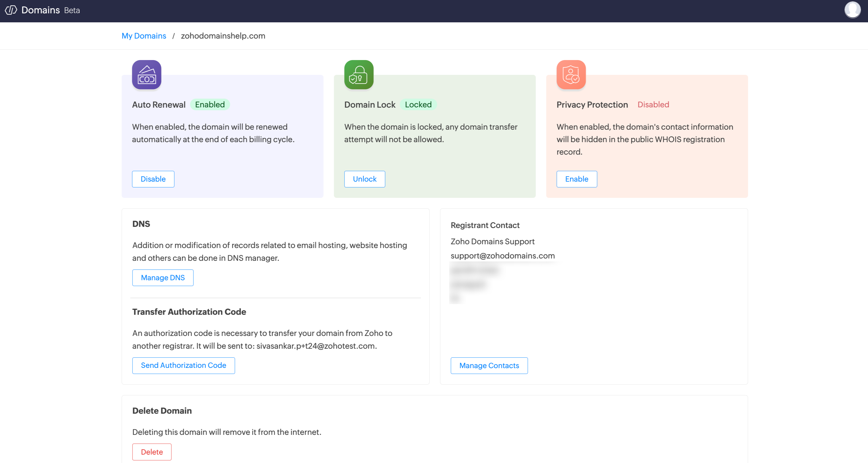This screenshot has width=868, height=463.
Task: Click the 'Deleting this domain will remove it' text
Action: point(227,432)
